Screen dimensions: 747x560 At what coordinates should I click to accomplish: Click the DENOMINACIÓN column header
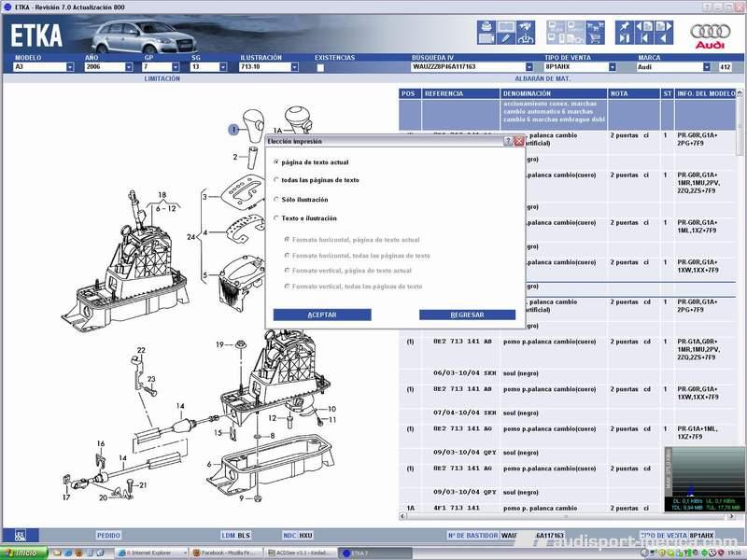coord(554,94)
